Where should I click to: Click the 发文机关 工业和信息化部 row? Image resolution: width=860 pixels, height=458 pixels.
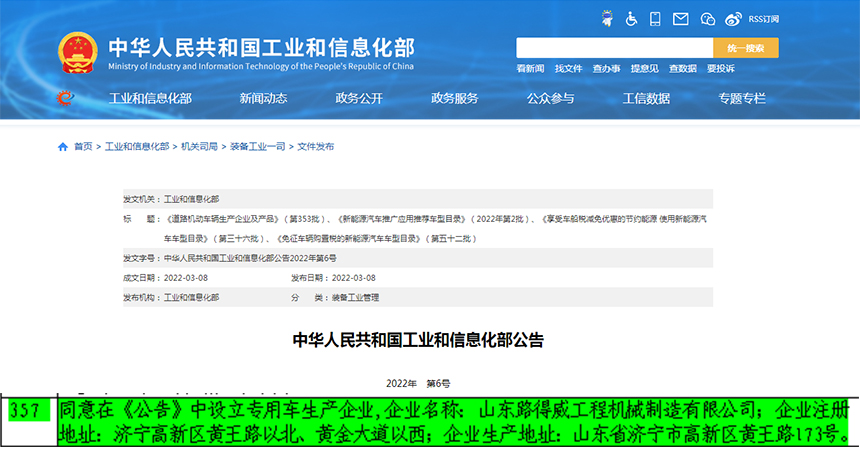(418, 199)
